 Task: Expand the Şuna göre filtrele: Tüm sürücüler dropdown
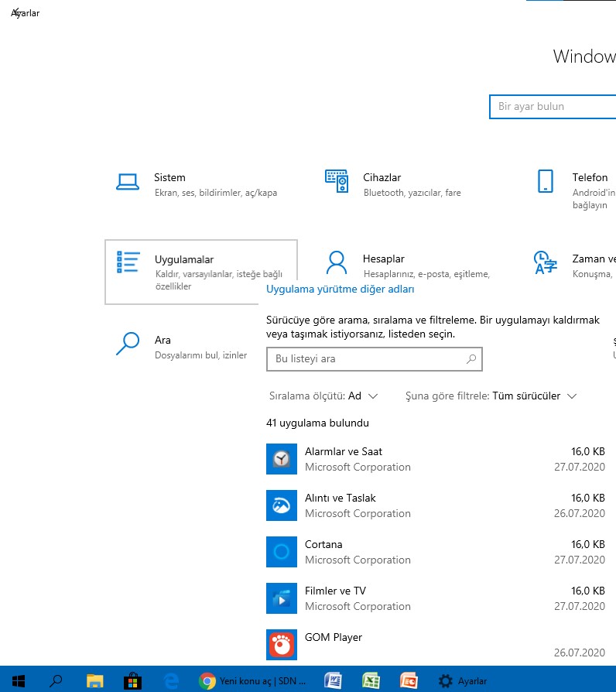click(491, 396)
